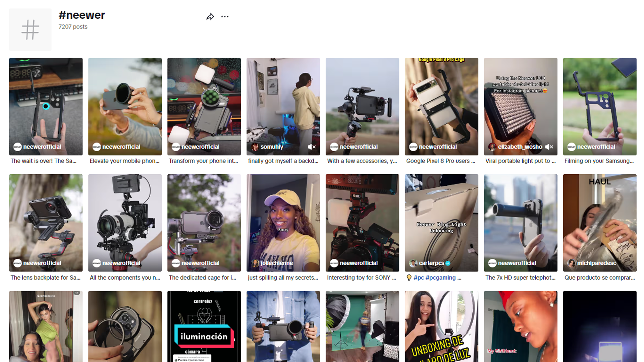The height and width of the screenshot is (362, 644).
Task: Click the michiparedesc profile avatar
Action: (x=571, y=263)
